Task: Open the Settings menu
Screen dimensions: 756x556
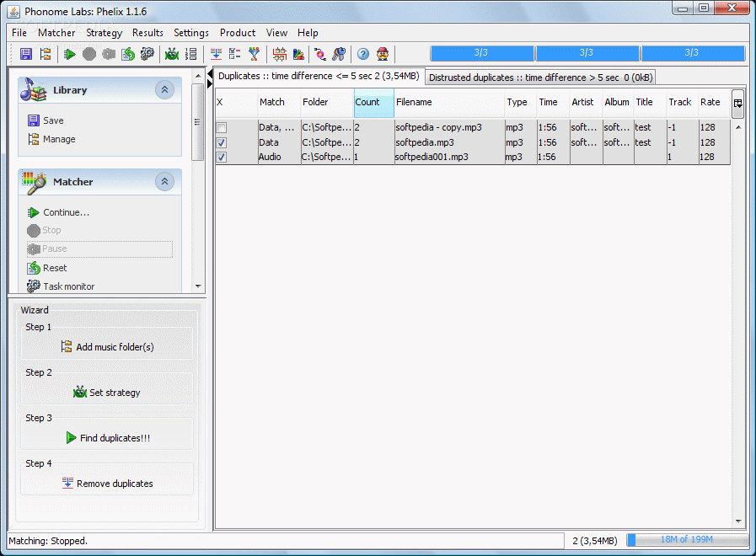Action: (191, 33)
